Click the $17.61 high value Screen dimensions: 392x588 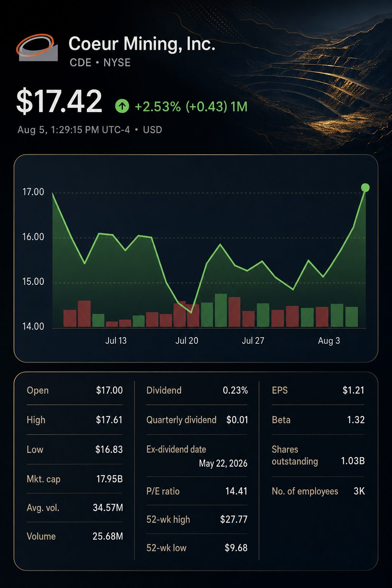[x=109, y=420]
